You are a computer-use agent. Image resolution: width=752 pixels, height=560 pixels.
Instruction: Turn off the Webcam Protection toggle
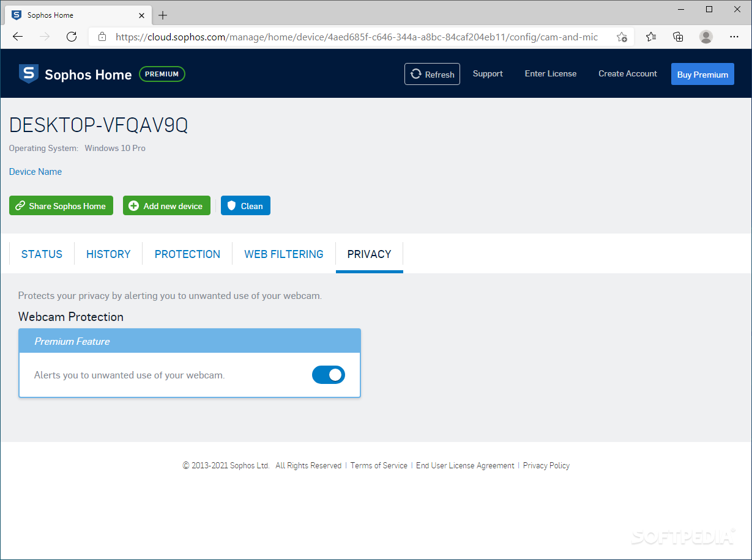click(x=329, y=375)
